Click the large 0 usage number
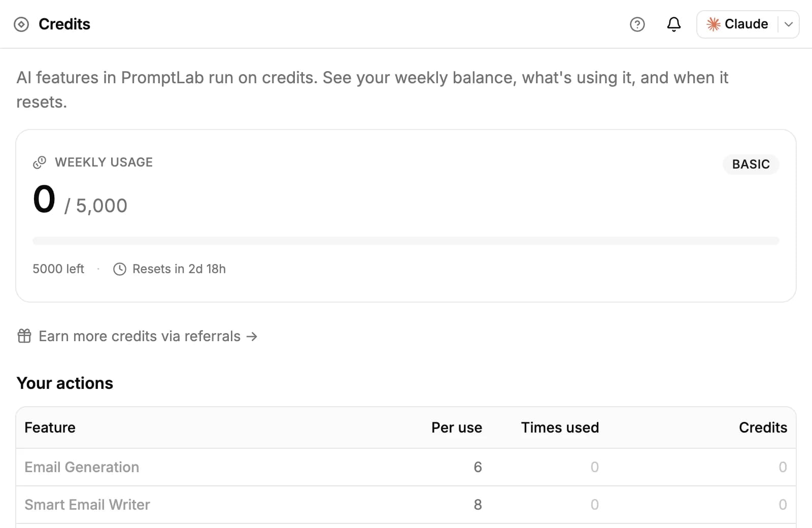The height and width of the screenshot is (528, 812). pos(44,199)
